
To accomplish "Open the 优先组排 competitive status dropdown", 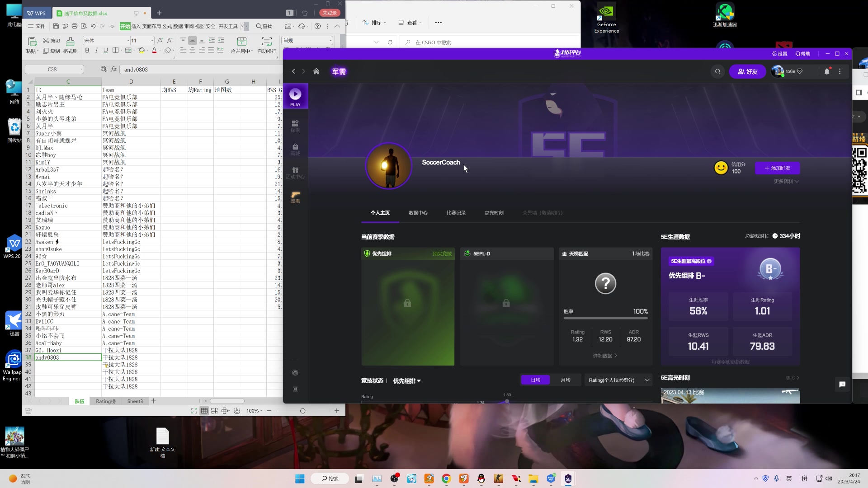I will click(407, 381).
